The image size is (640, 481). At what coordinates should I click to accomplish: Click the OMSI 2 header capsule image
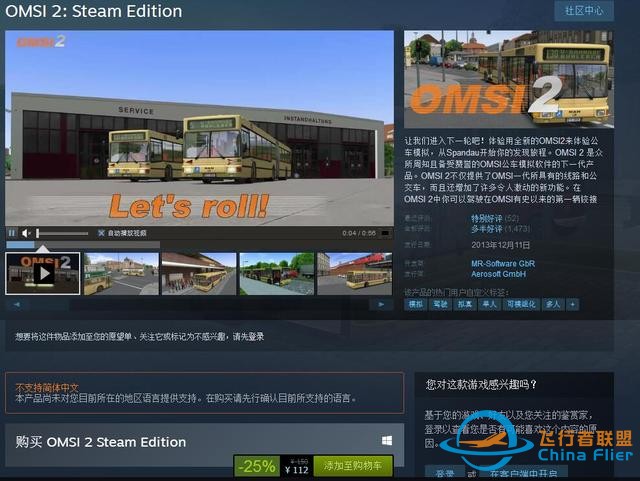[509, 79]
